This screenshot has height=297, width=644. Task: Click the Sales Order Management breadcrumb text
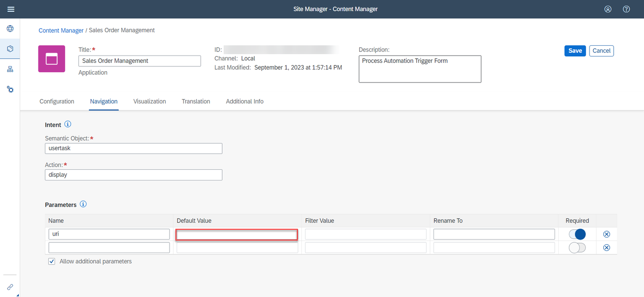coord(122,30)
